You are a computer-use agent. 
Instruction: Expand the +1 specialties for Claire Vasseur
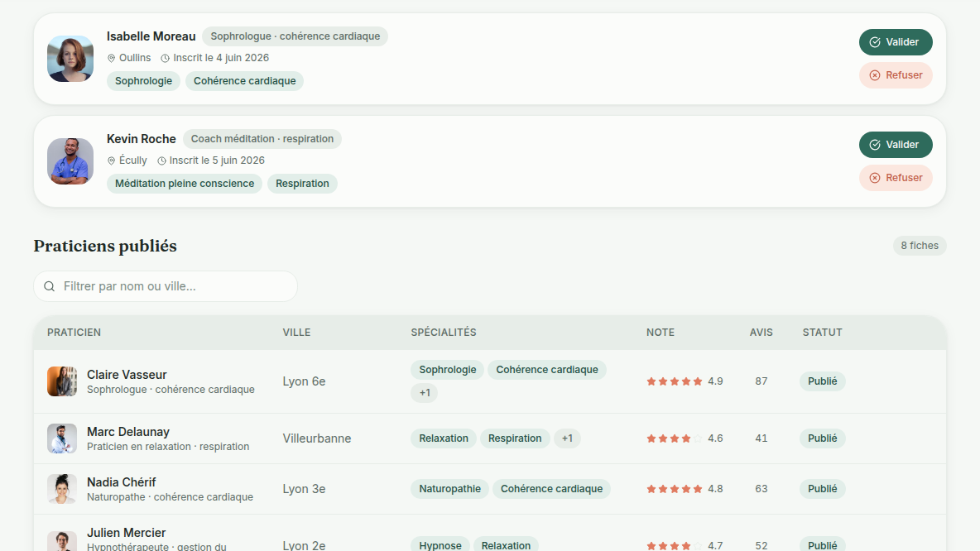425,393
